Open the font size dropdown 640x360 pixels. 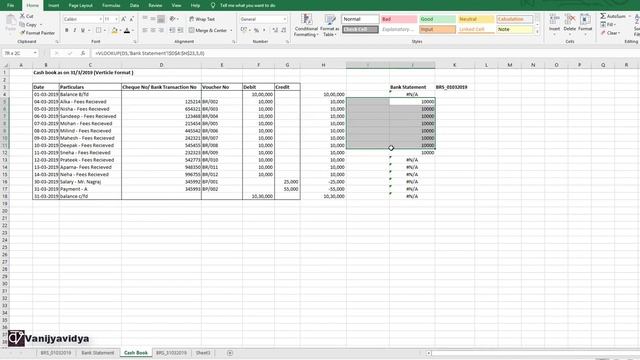click(x=116, y=19)
